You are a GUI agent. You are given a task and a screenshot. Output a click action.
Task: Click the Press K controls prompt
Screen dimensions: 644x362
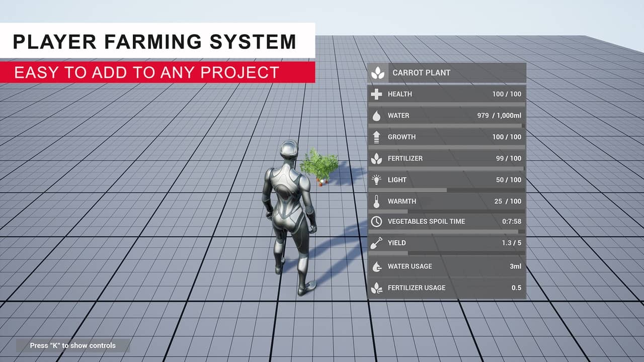[x=73, y=345]
